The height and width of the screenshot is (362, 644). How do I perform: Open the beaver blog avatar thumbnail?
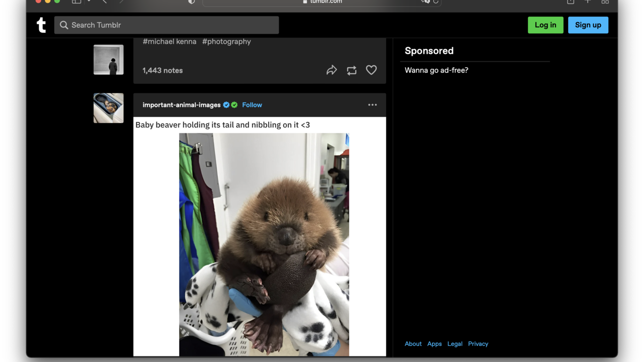click(108, 108)
